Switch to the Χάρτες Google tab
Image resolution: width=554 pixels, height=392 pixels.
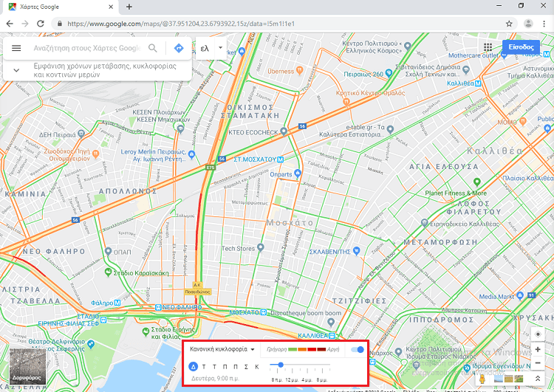[61, 7]
